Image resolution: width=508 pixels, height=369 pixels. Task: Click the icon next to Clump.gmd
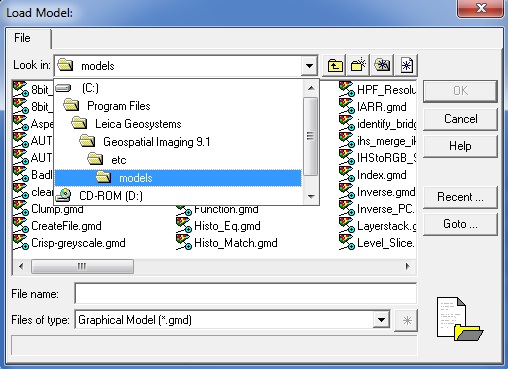[x=21, y=208]
